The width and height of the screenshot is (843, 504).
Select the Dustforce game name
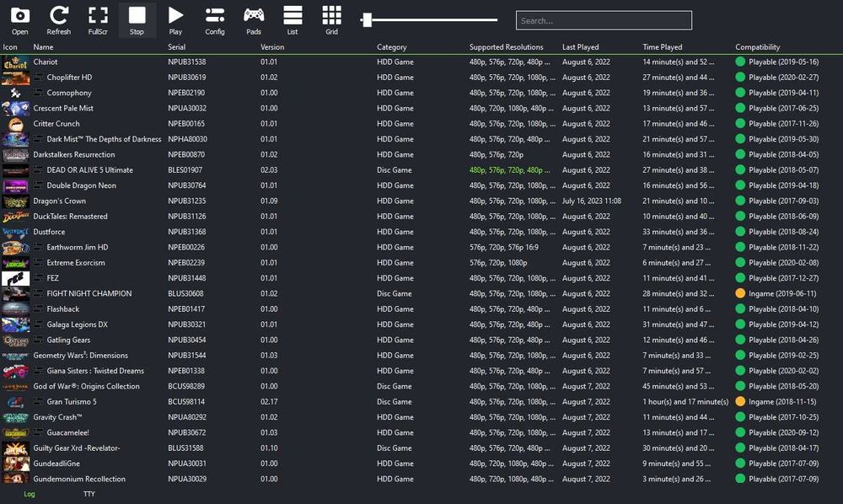coord(49,232)
